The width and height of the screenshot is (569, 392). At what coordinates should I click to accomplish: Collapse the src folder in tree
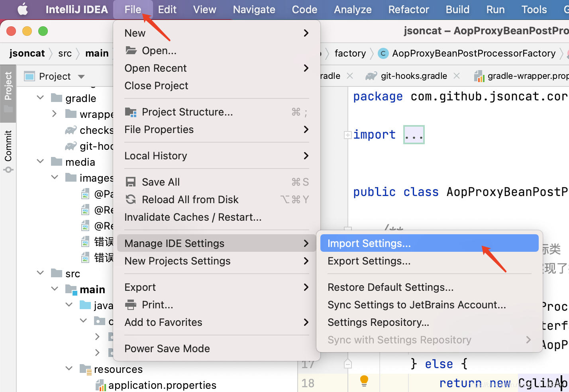tap(40, 273)
